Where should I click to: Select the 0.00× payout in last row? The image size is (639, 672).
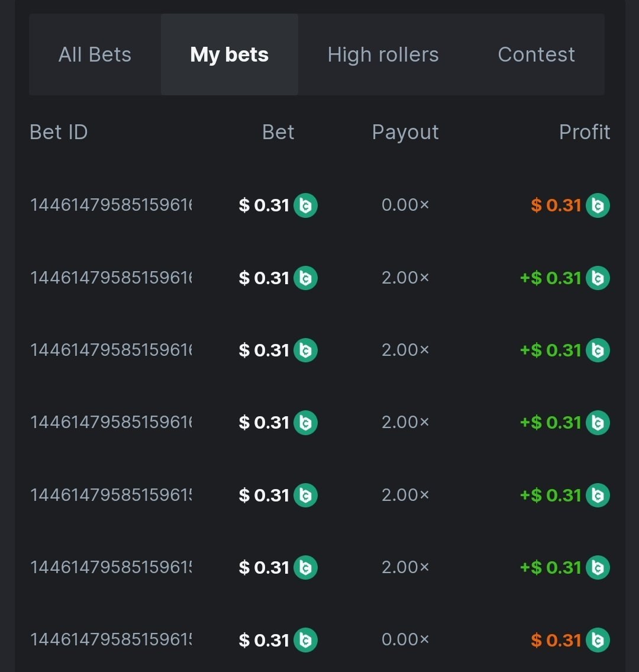click(x=405, y=640)
